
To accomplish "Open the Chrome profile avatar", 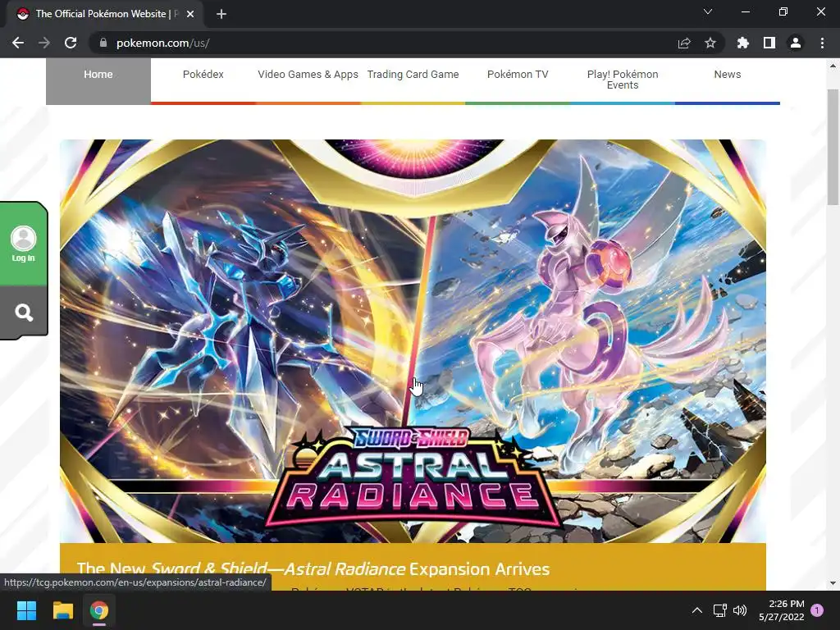I will click(x=796, y=43).
